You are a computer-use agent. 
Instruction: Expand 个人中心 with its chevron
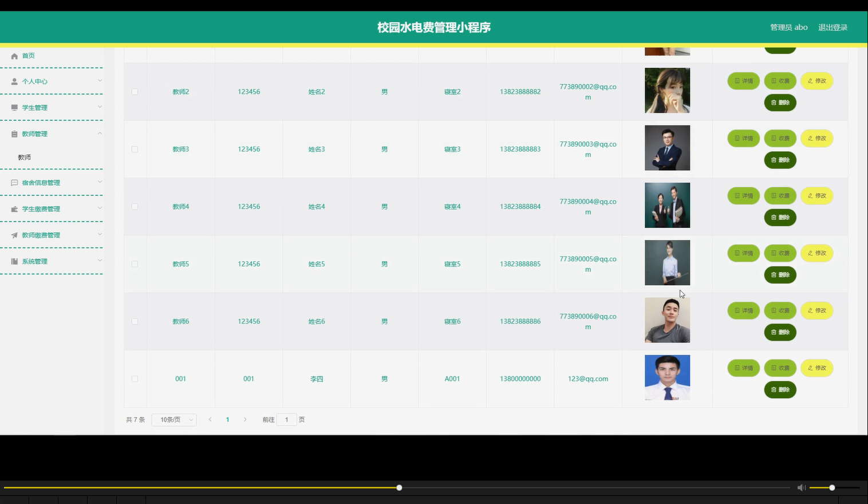click(100, 81)
